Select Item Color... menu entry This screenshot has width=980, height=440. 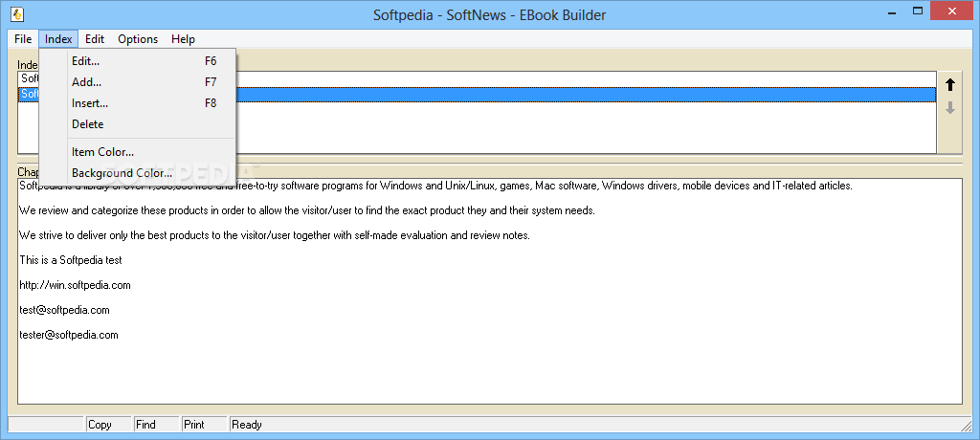[138, 152]
